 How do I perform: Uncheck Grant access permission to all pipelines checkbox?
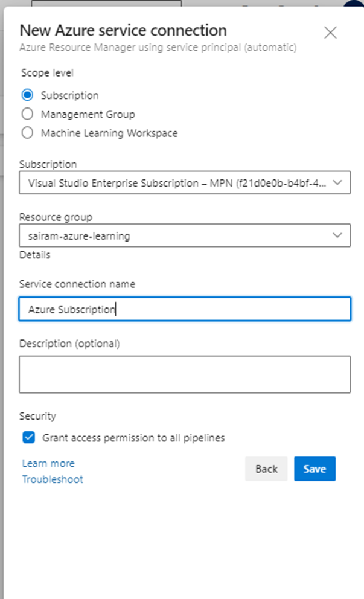click(x=28, y=437)
